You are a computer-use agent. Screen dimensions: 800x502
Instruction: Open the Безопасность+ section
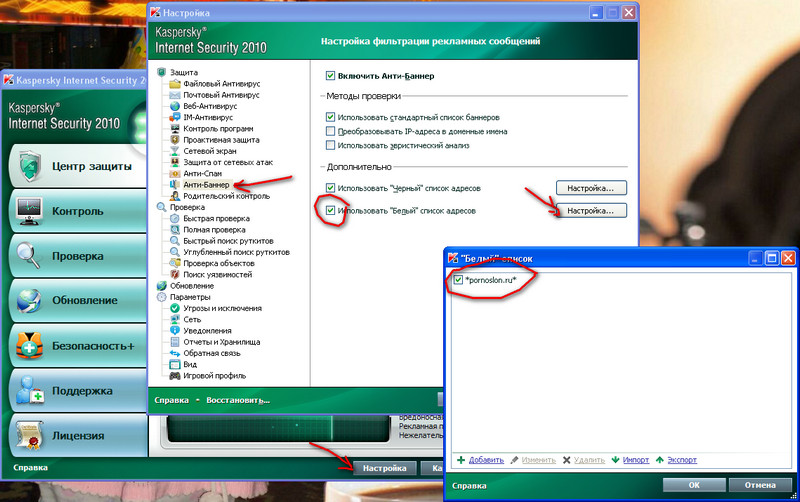pos(78,345)
